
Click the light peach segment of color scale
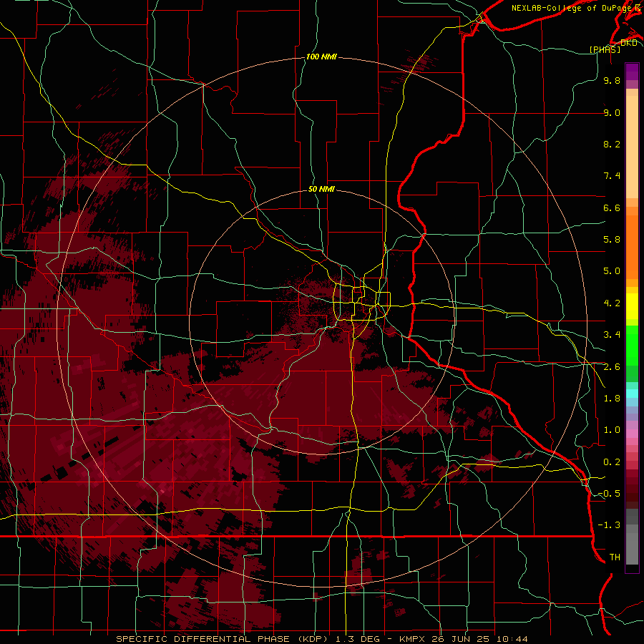(632, 147)
